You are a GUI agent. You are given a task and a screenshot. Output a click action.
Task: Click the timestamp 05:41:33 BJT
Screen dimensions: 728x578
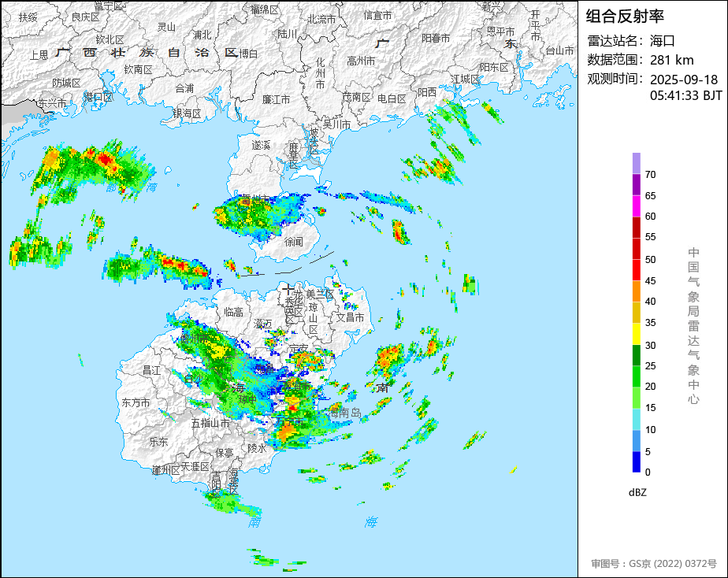pos(685,95)
